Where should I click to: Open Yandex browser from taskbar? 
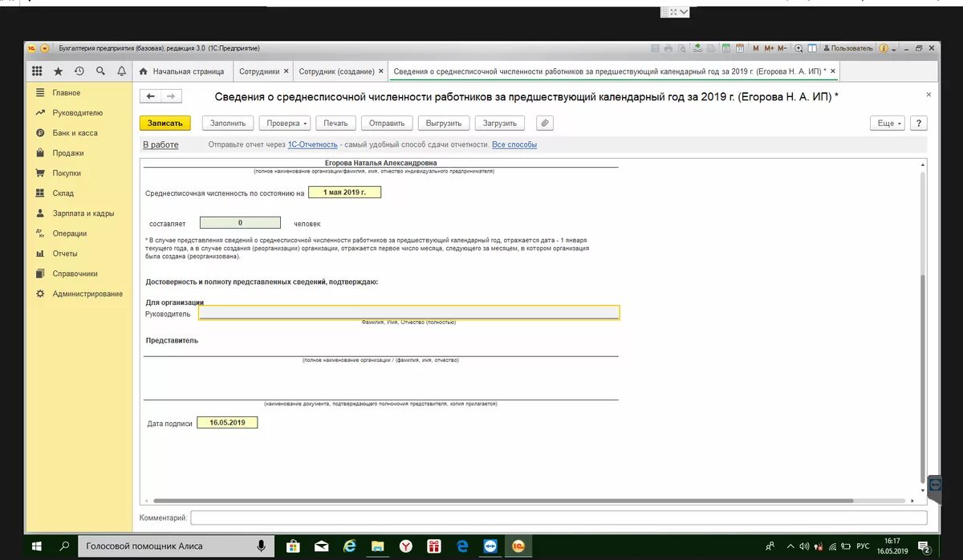point(406,546)
